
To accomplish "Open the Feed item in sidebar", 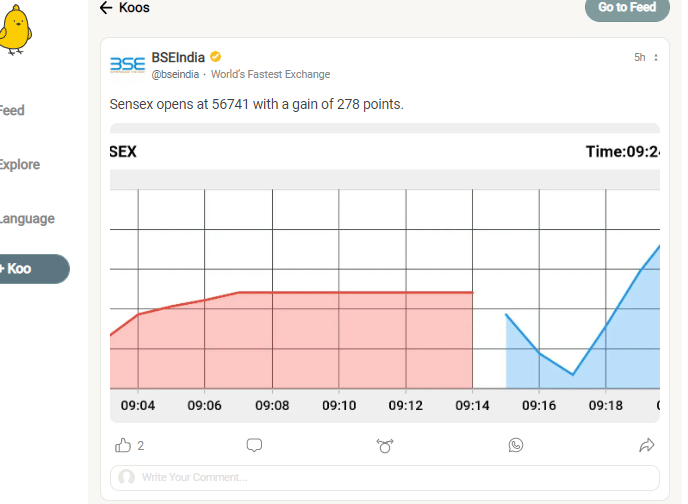I will coord(12,110).
